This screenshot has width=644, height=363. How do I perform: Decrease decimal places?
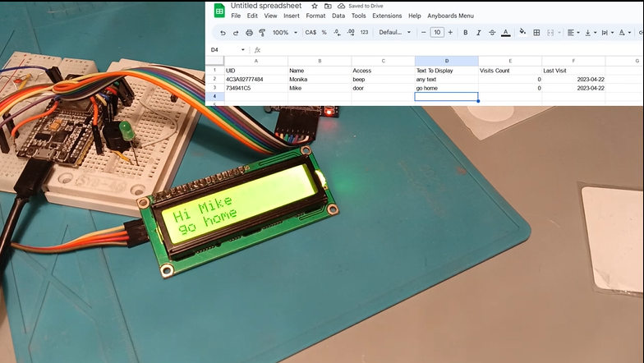[x=337, y=33]
